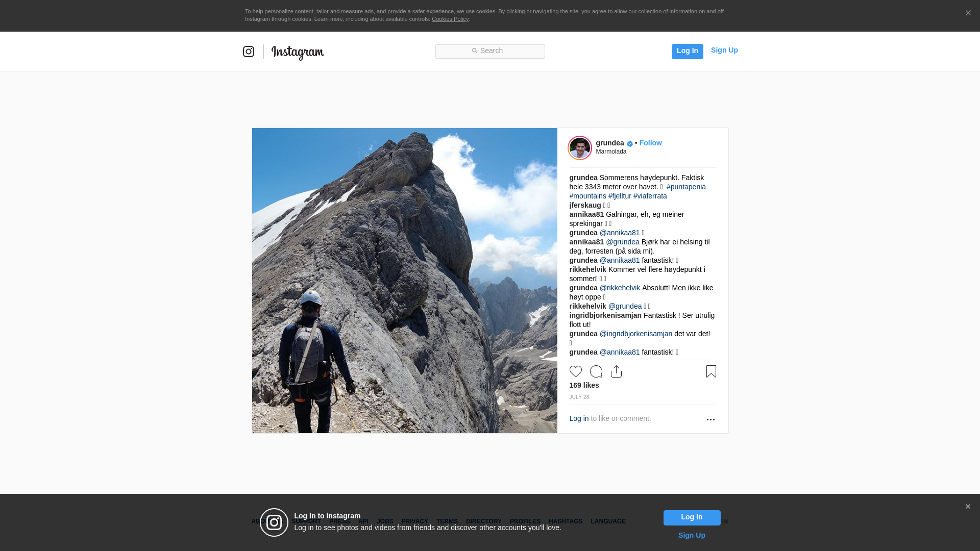The height and width of the screenshot is (551, 980).
Task: Open the #puntapenia hashtag
Action: coord(686,187)
